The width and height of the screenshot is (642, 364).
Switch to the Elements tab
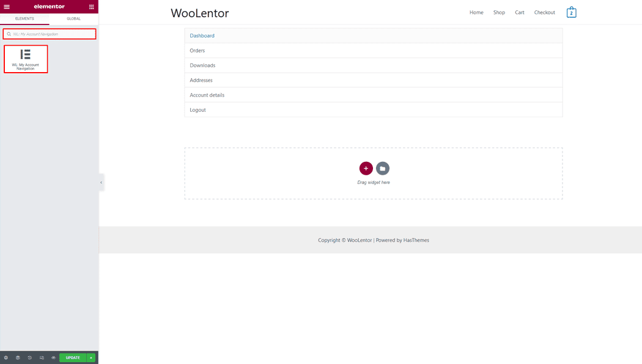(24, 18)
